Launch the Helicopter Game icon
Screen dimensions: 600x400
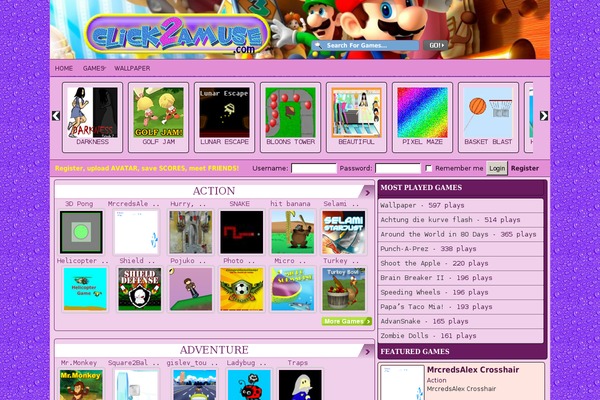(x=85, y=289)
